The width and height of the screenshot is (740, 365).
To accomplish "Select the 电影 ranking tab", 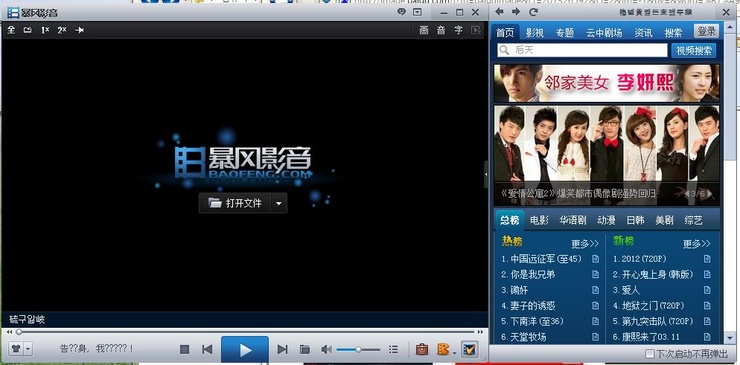I will 539,220.
